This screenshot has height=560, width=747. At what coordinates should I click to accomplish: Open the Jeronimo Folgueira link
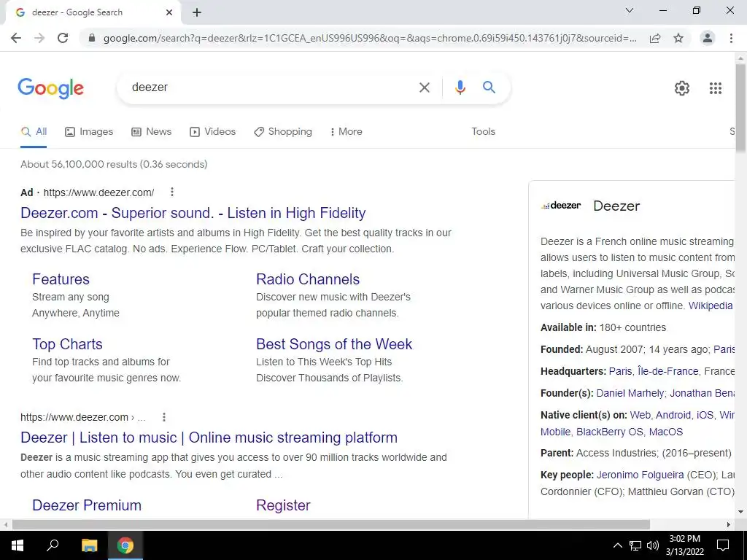pyautogui.click(x=640, y=475)
